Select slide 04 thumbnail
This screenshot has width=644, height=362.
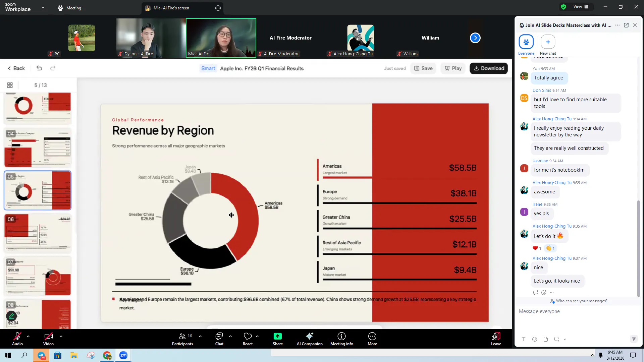tap(38, 148)
